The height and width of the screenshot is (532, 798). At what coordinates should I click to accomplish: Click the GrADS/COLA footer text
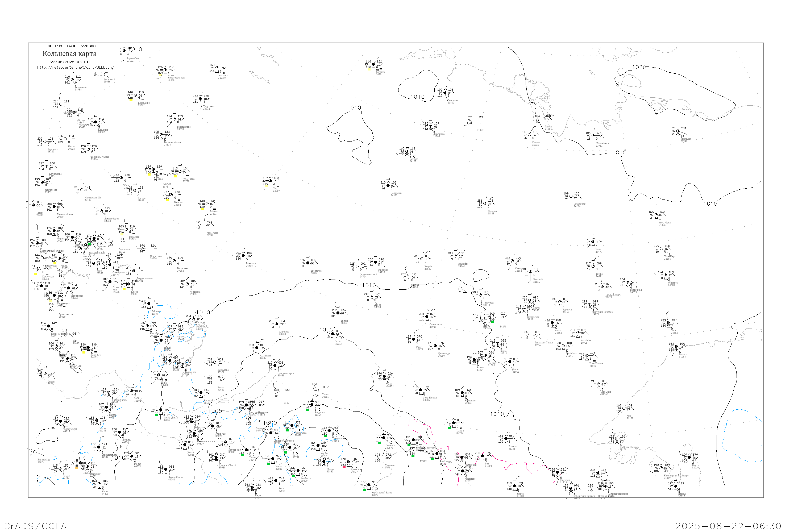[35, 526]
